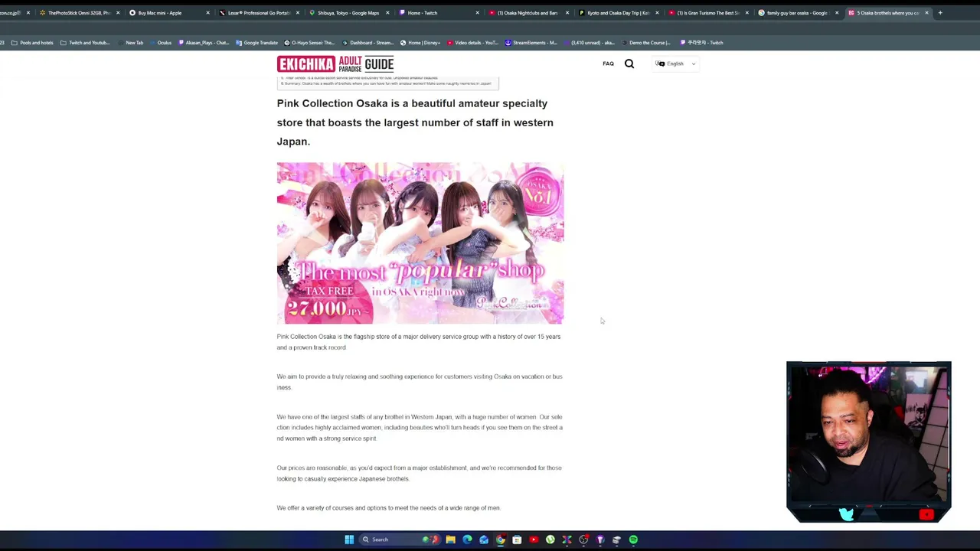Close the '5 Osaka brothels' active tab
Image resolution: width=980 pixels, height=551 pixels.
(926, 13)
